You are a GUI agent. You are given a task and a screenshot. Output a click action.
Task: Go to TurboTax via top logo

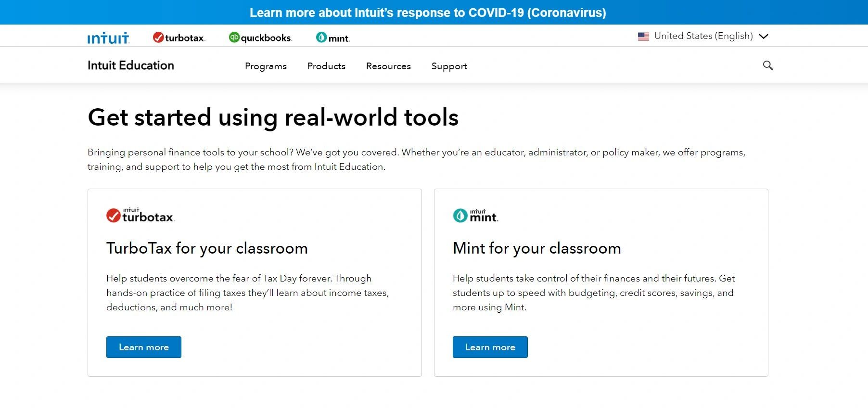179,38
